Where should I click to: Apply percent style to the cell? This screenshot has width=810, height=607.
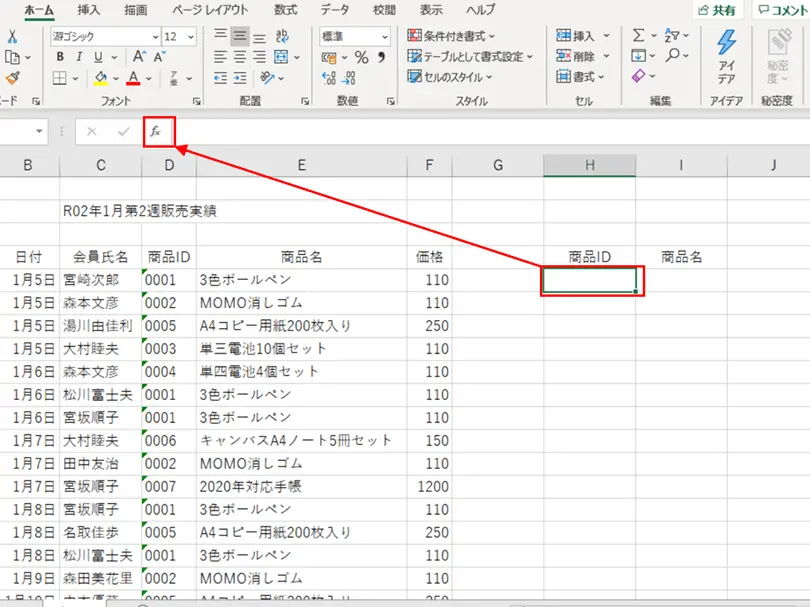click(360, 55)
